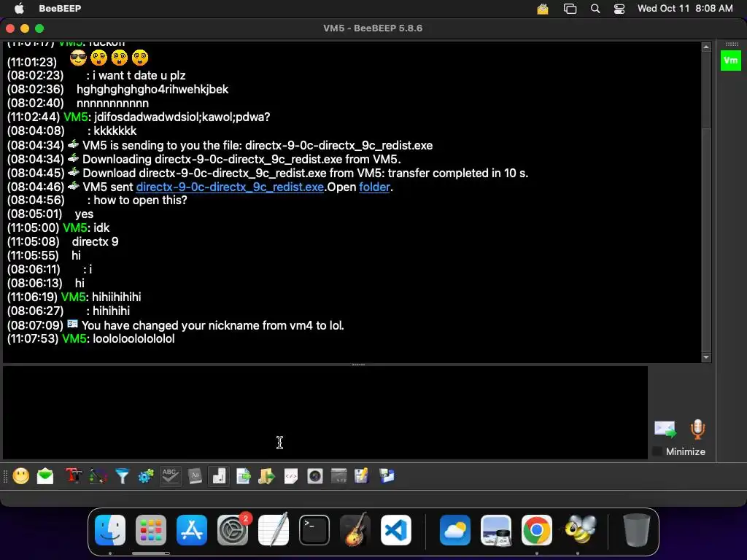This screenshot has height=560, width=747.
Task: Open Trash from the Dock
Action: pyautogui.click(x=637, y=530)
